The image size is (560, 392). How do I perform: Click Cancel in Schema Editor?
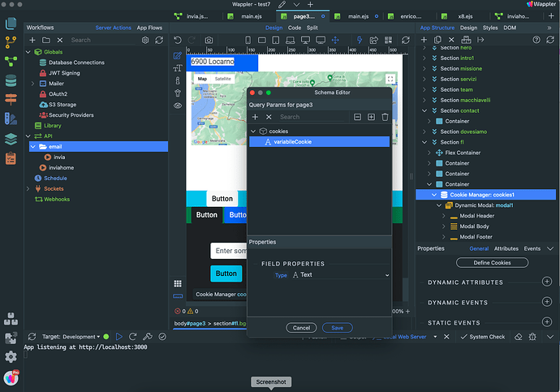(x=301, y=328)
